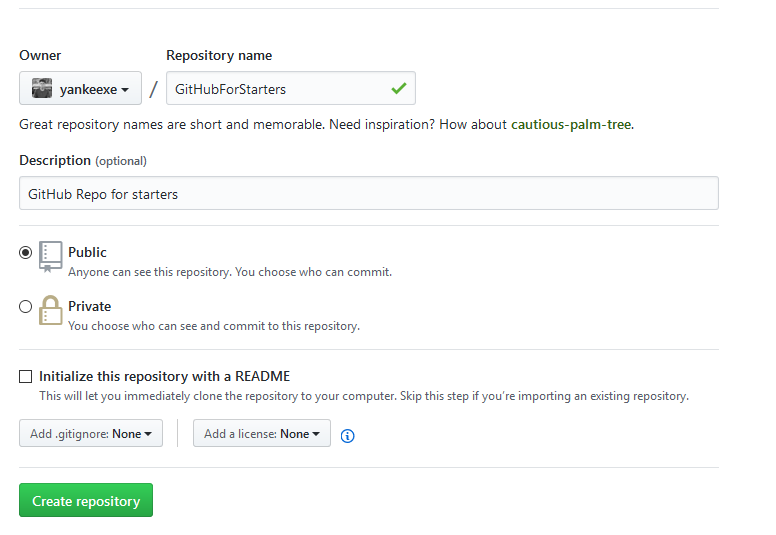Expand the Add a license dropdown

pyautogui.click(x=262, y=434)
